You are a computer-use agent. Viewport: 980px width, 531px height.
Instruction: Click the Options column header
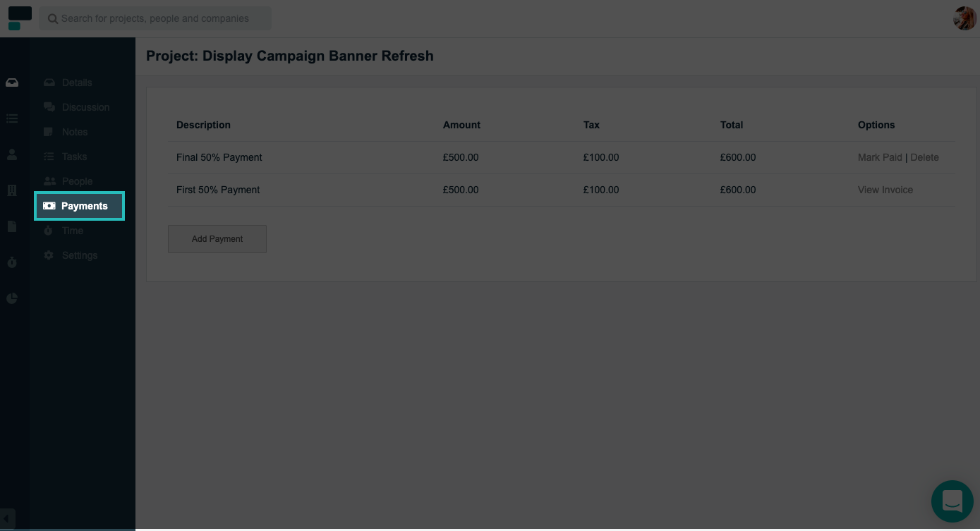(876, 125)
